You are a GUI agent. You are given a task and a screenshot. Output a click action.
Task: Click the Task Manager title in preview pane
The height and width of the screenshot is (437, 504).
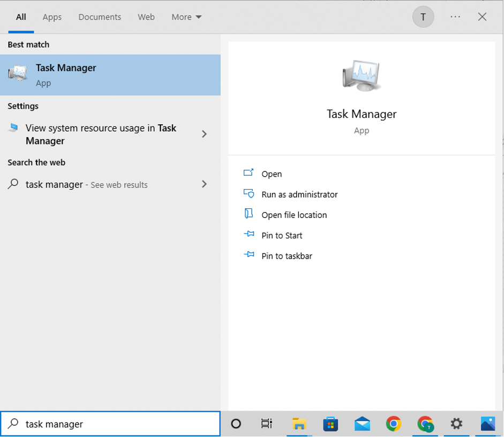[x=362, y=114]
